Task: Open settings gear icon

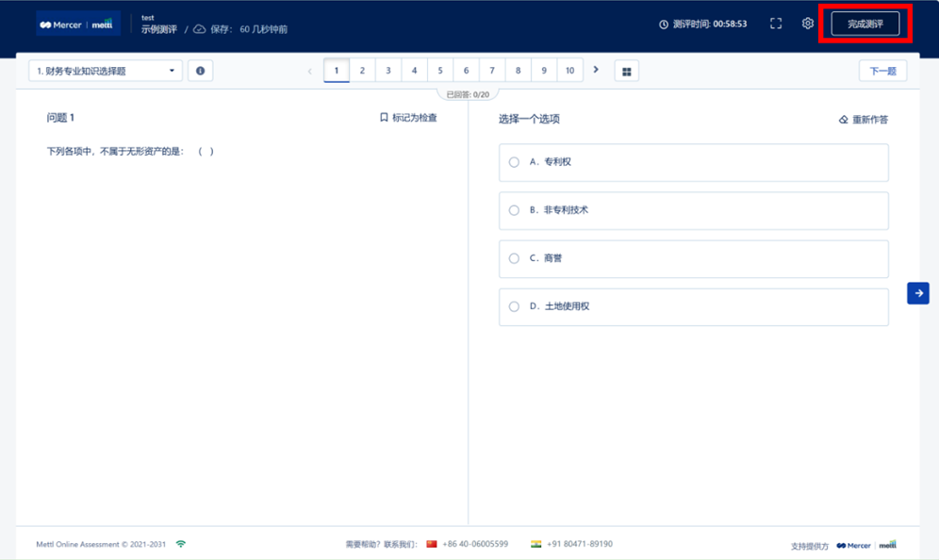Action: pyautogui.click(x=808, y=24)
